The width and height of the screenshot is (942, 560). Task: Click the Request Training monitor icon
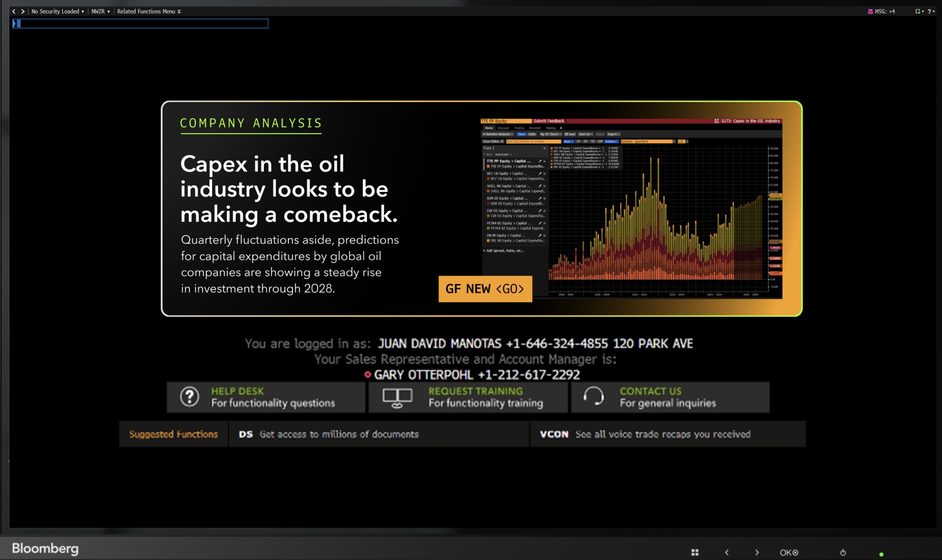coord(397,398)
